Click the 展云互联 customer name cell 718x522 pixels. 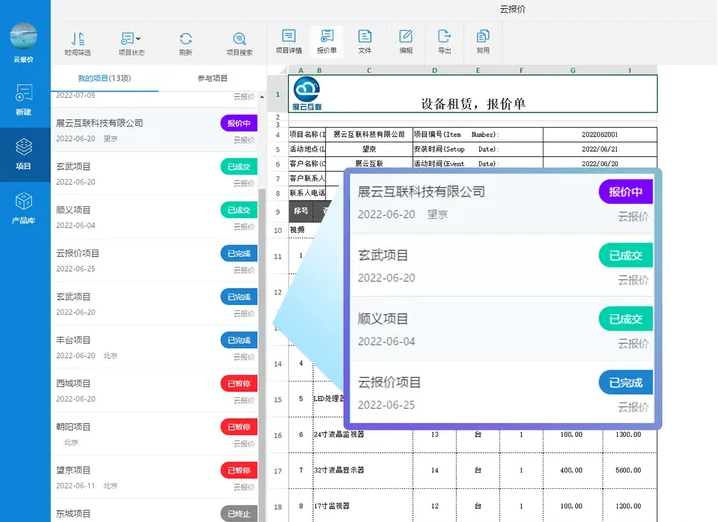click(x=369, y=163)
